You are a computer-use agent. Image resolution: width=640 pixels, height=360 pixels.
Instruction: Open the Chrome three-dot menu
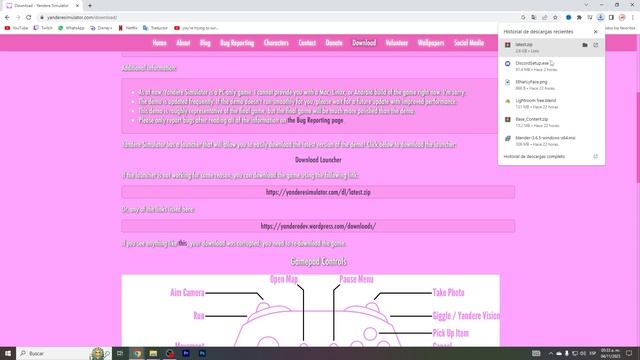tap(633, 18)
